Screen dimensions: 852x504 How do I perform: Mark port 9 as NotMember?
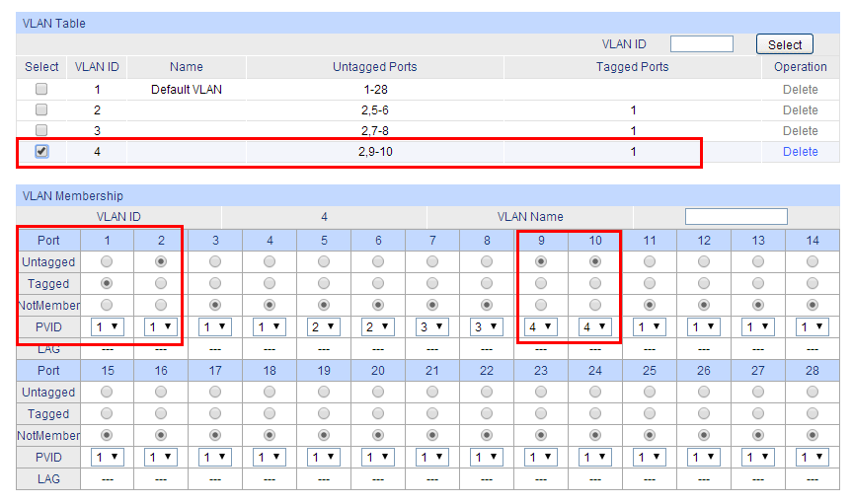[541, 305]
